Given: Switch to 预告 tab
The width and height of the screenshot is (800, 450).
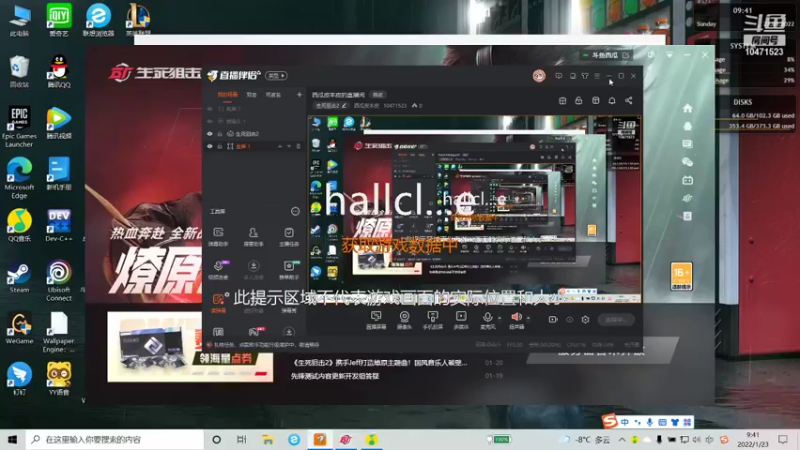Looking at the screenshot, I should (x=252, y=94).
